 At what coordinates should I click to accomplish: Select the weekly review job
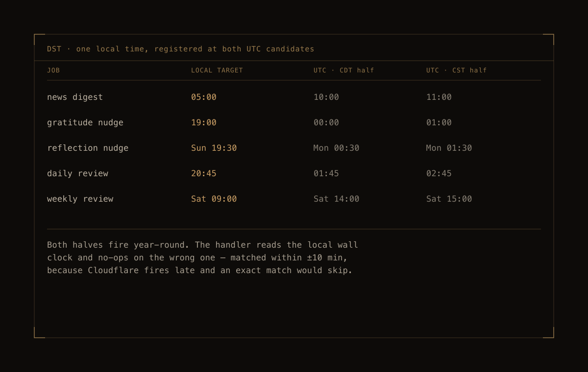coord(80,199)
